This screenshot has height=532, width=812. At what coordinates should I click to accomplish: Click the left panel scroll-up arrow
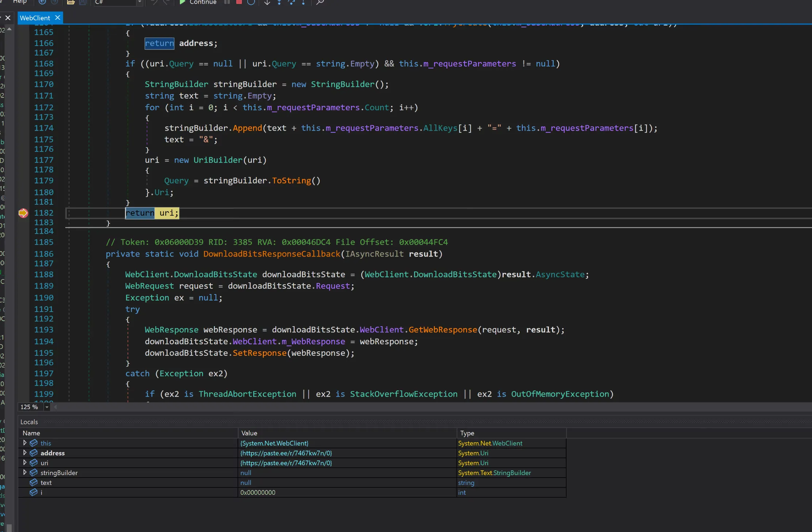(x=9, y=29)
